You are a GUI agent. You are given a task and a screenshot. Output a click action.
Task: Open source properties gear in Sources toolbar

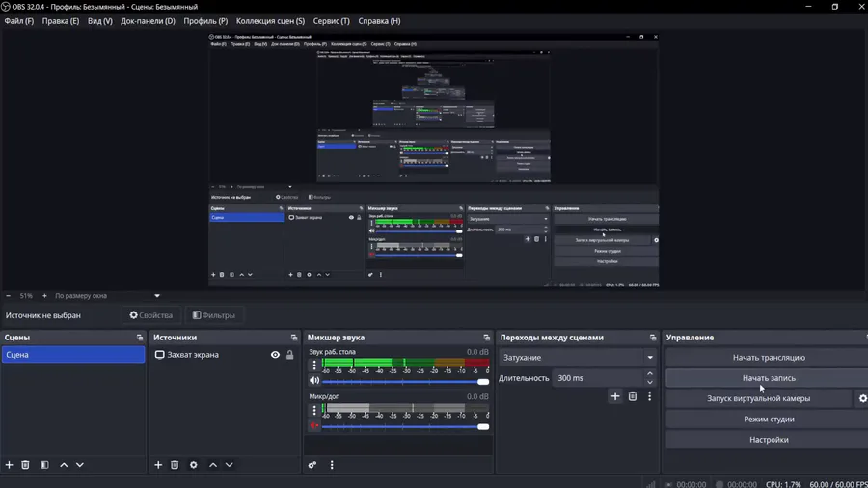pos(193,465)
